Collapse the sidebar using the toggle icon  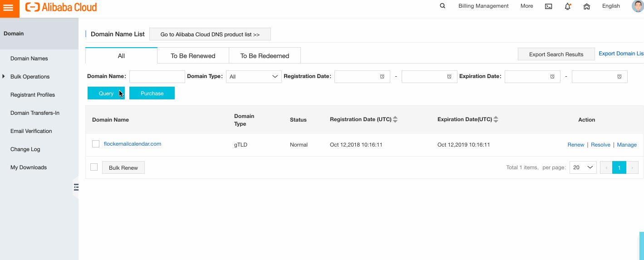76,187
